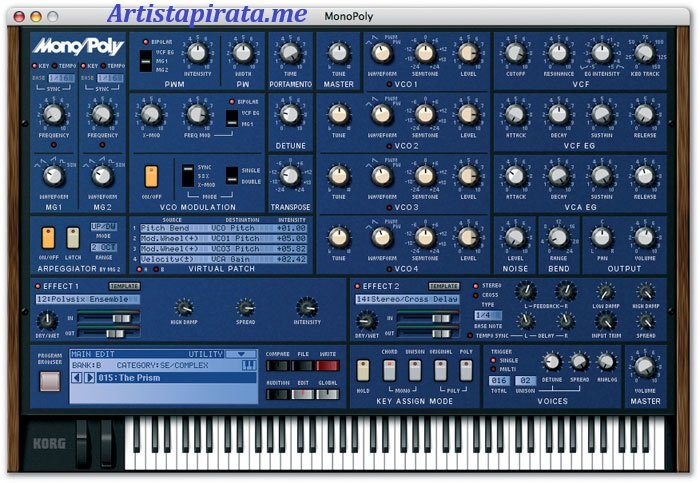Open the Program Browser button

pos(50,382)
